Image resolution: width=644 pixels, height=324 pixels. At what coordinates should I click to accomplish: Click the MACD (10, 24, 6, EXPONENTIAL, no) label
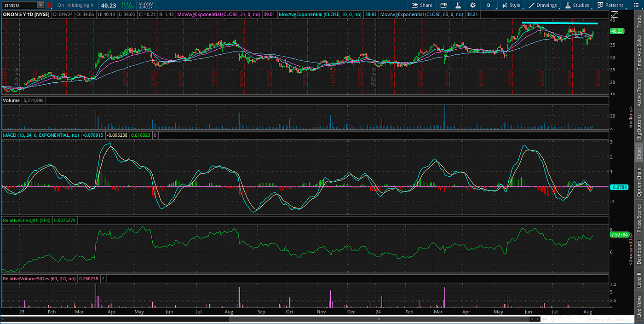41,136
